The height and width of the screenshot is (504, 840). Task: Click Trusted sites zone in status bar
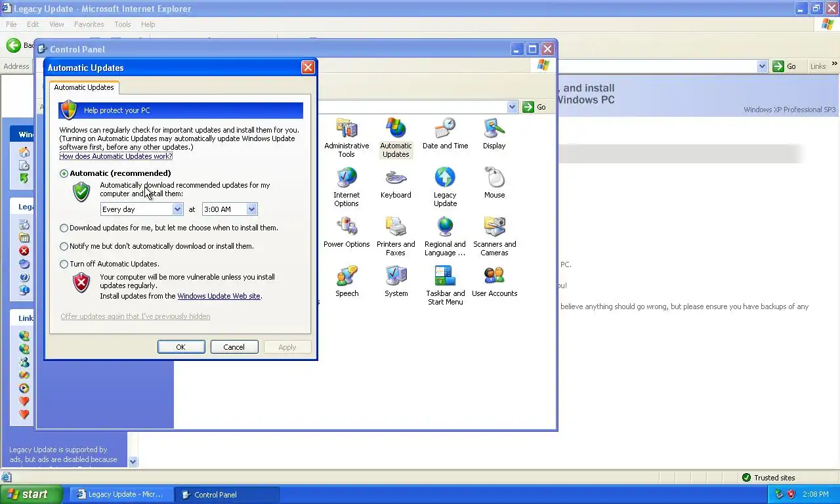point(768,478)
